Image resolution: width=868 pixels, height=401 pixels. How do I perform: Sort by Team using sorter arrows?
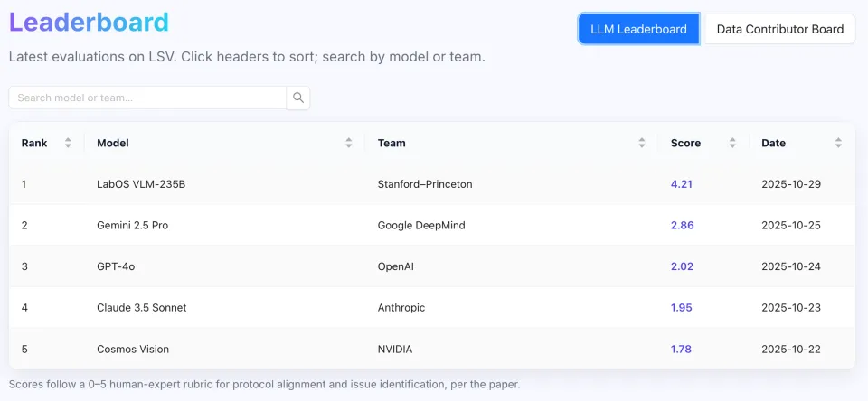pos(642,143)
